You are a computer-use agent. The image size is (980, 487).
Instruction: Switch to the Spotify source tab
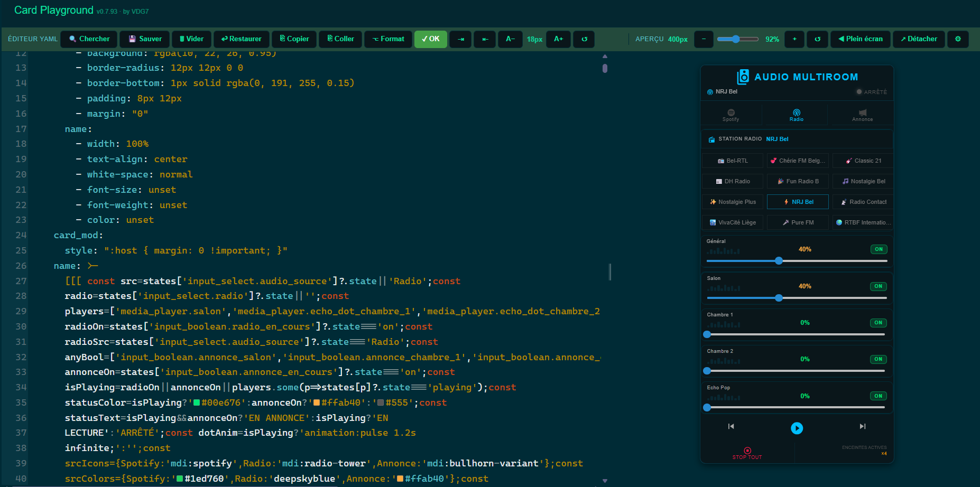tap(731, 115)
